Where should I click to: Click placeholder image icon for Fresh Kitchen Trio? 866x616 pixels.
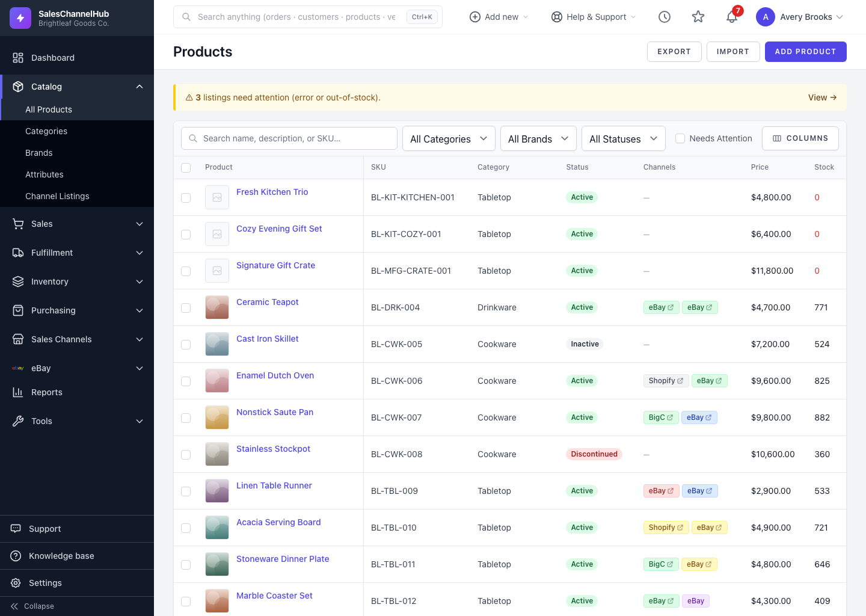coord(217,197)
